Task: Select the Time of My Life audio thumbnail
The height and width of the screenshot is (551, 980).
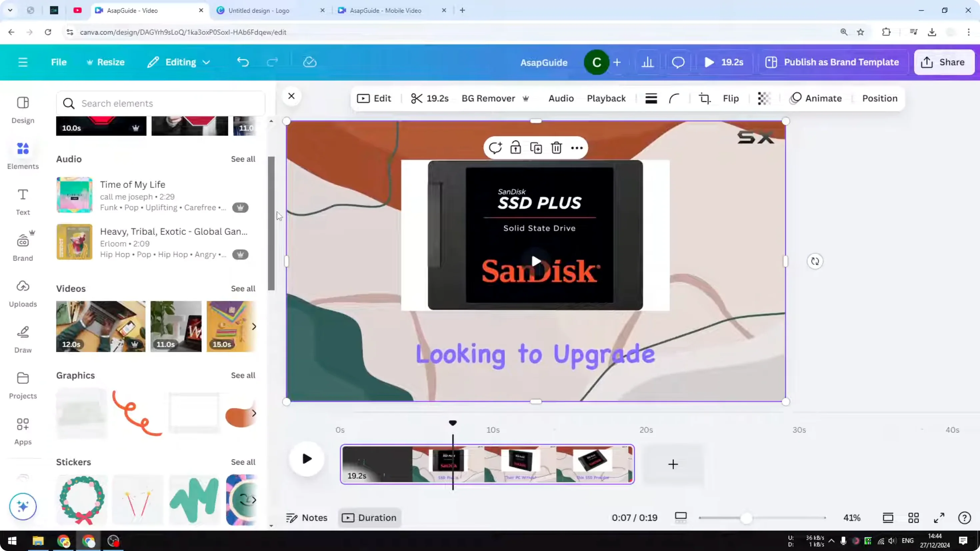Action: click(74, 195)
